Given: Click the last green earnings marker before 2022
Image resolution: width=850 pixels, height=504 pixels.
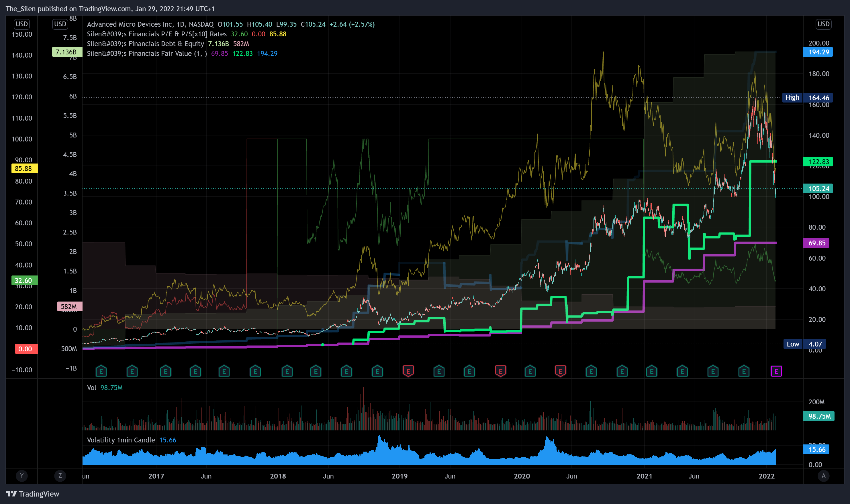Looking at the screenshot, I should coord(744,371).
